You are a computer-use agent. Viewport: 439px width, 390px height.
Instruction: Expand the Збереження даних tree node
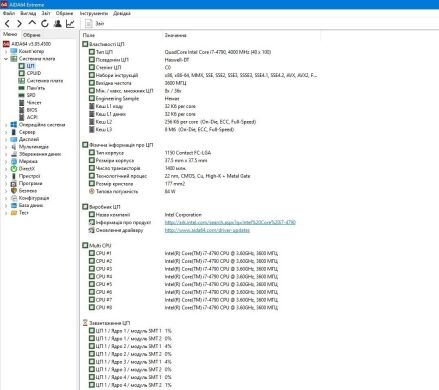click(x=6, y=154)
